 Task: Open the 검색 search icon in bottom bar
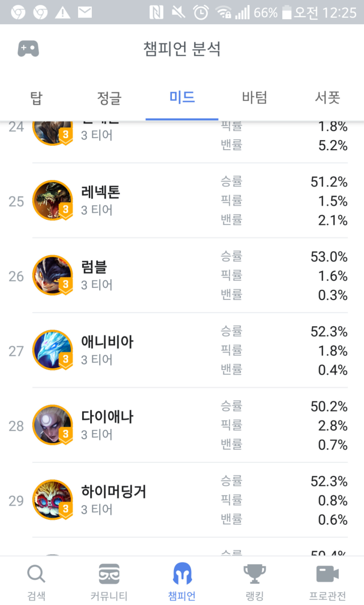pyautogui.click(x=36, y=574)
